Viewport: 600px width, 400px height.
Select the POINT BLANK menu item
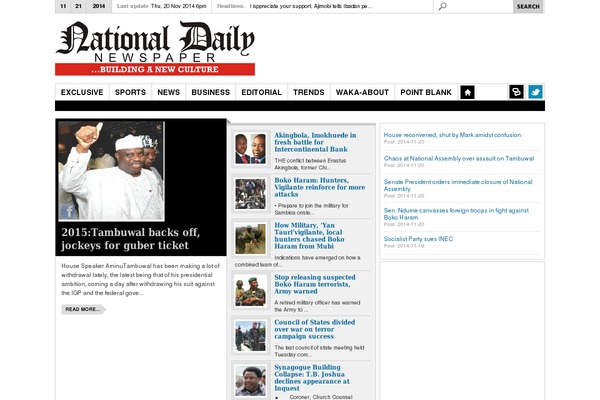pos(426,92)
